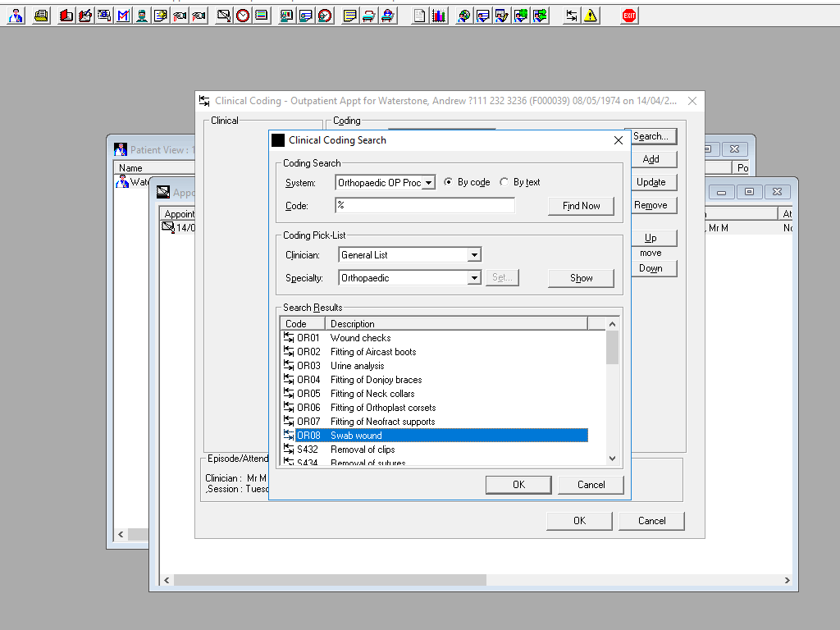Open the masked surgeon toolbar icon
This screenshot has height=630, width=840.
142,16
